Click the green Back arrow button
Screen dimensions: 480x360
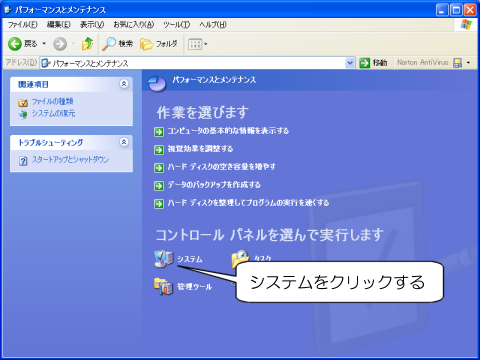[x=15, y=44]
